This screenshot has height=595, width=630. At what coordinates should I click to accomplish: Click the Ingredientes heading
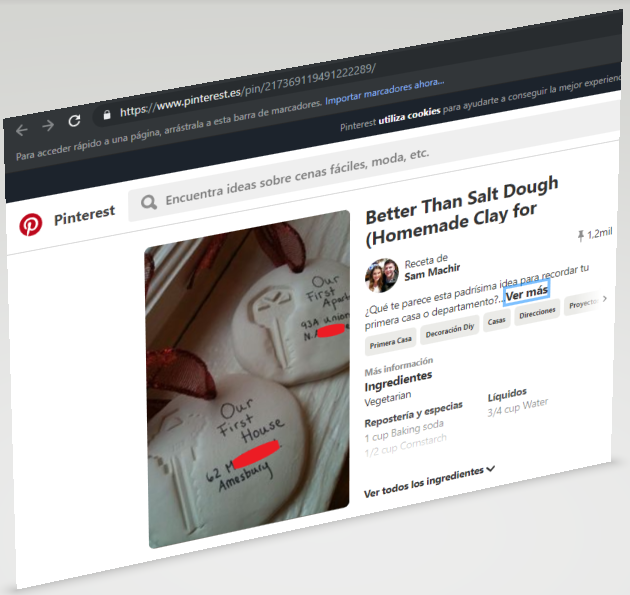click(x=398, y=381)
